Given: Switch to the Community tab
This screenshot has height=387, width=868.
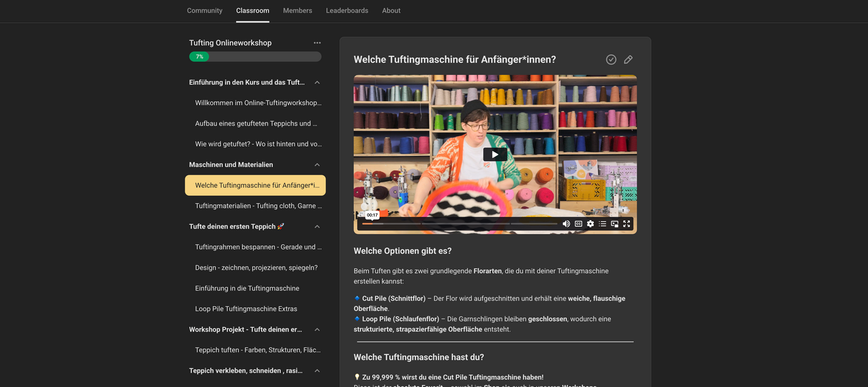Looking at the screenshot, I should pyautogui.click(x=205, y=11).
